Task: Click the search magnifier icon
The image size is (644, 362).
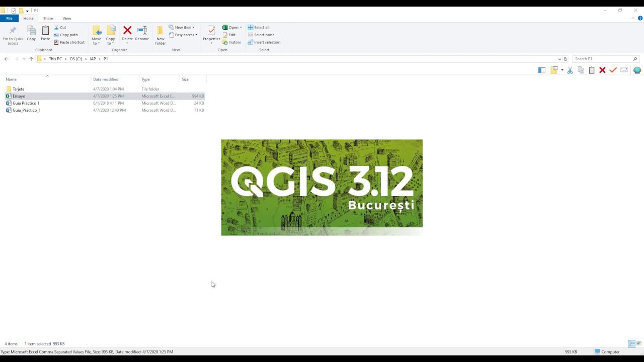Action: 635,59
